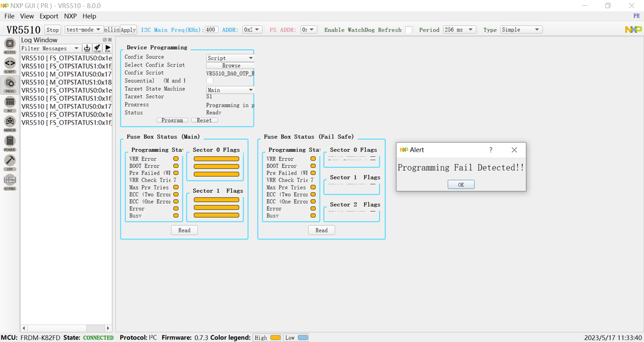
Task: Open the Config Source Script dropdown
Action: 230,58
